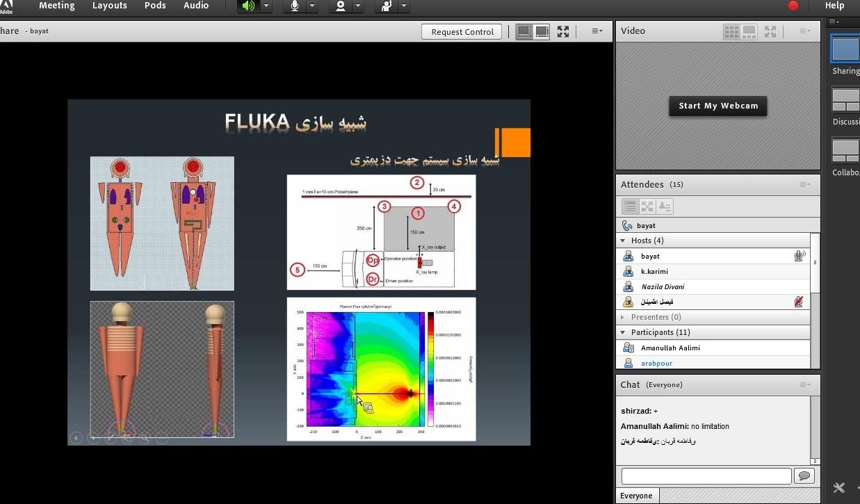Open the webcam options dropdown arrow

[x=358, y=6]
